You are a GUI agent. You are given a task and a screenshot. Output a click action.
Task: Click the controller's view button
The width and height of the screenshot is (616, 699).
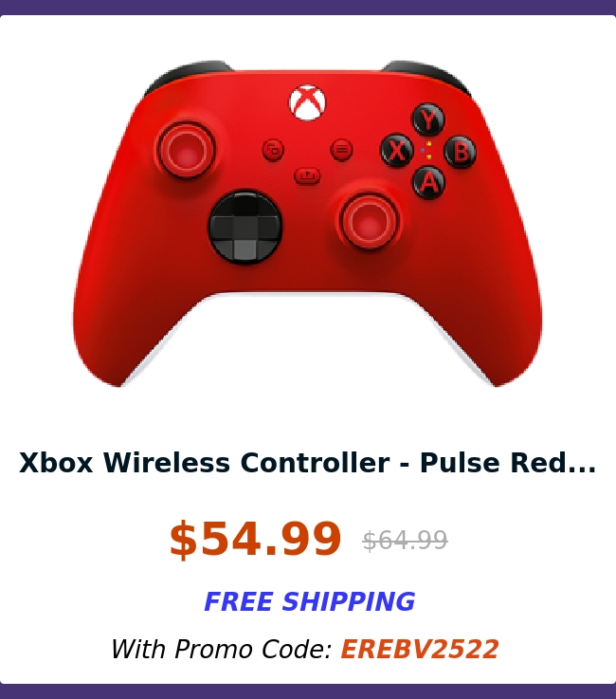point(274,150)
